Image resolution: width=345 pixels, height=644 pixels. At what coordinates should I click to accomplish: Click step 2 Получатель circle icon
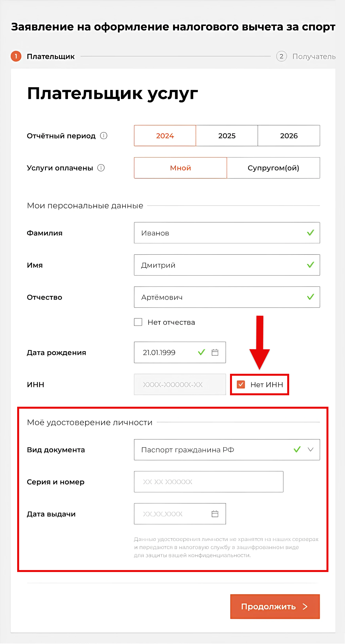pyautogui.click(x=281, y=56)
